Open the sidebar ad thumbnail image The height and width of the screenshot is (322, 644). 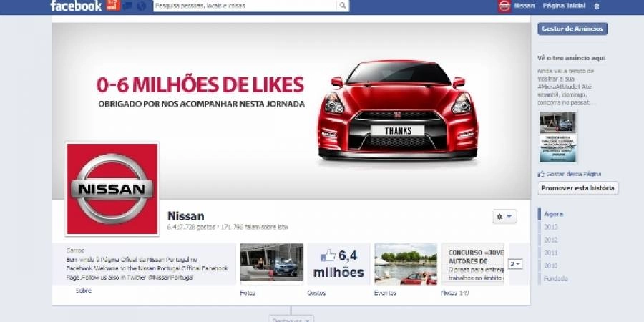point(557,137)
